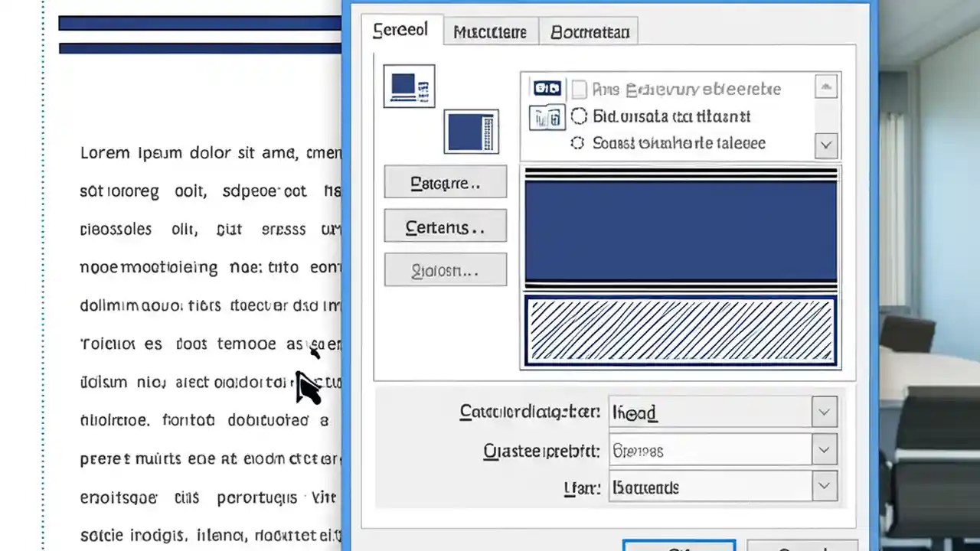
Task: Open the middle dialog tab
Action: [489, 31]
